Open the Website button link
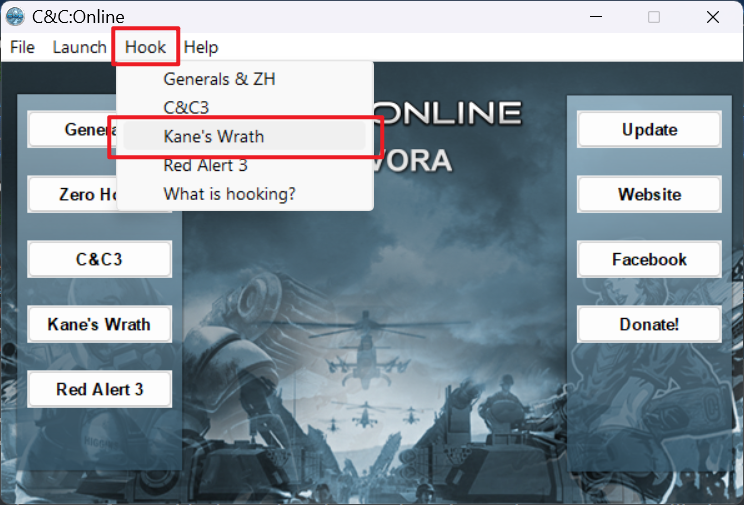Viewport: 744px width, 505px height. point(649,195)
